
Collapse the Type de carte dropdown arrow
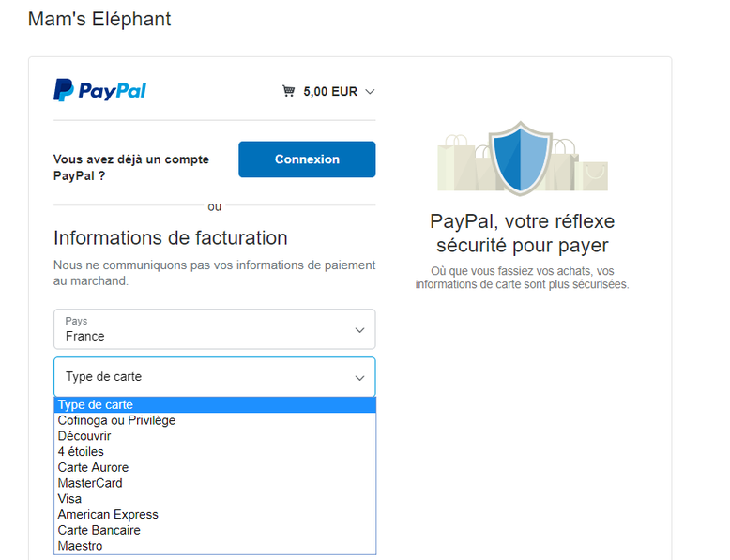359,377
